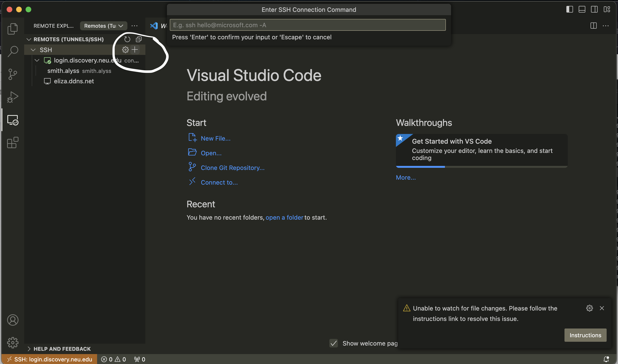Split the editor to the right
Image resolution: width=618 pixels, height=364 pixels.
click(593, 26)
